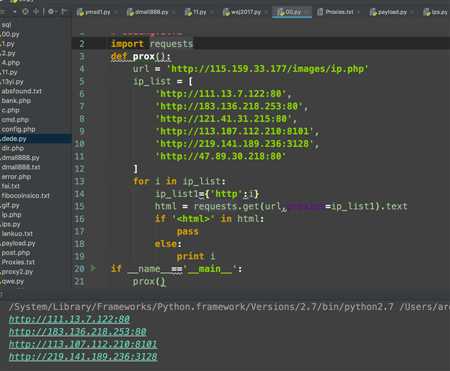450x371 pixels.
Task: Click the scroll-from-source target icon in project toolbar
Action: click(25, 12)
